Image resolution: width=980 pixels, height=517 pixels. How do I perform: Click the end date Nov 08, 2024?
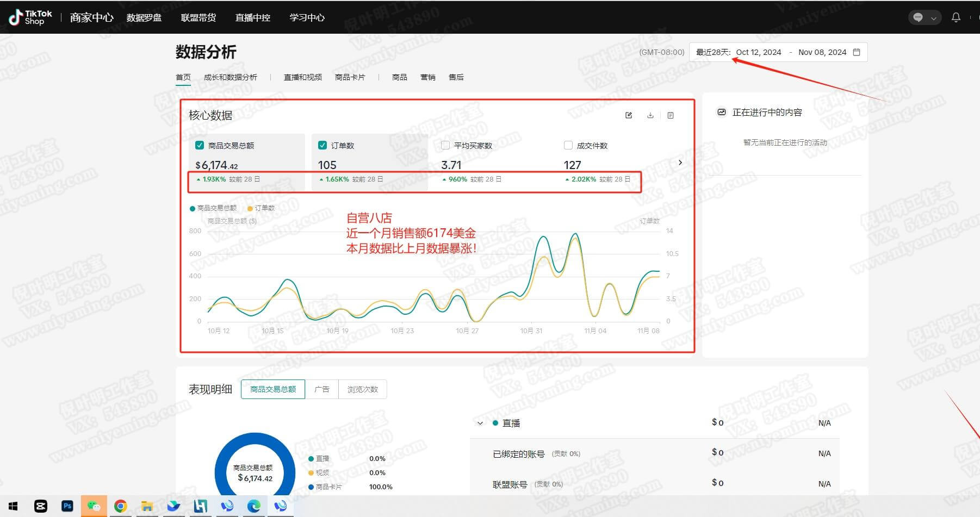[x=822, y=52]
